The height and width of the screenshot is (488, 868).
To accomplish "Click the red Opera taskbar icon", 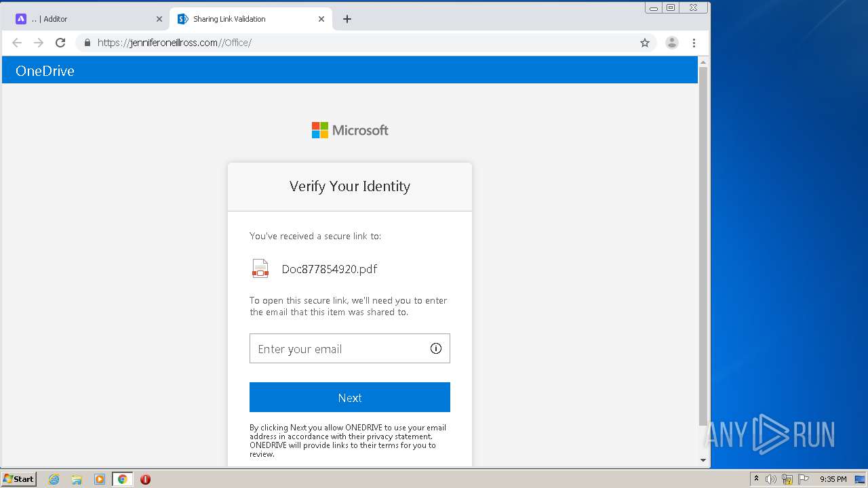I will coord(145,479).
